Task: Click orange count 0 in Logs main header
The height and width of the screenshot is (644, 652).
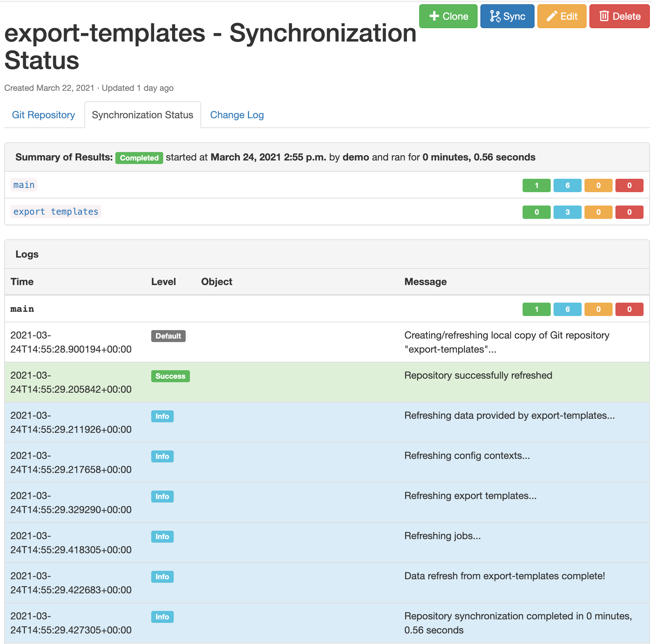Action: pyautogui.click(x=599, y=309)
